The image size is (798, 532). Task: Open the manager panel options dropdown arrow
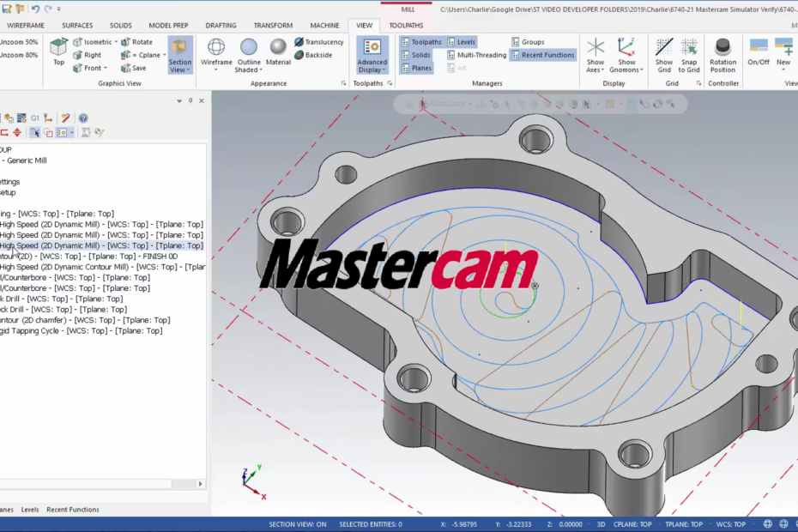(x=179, y=101)
